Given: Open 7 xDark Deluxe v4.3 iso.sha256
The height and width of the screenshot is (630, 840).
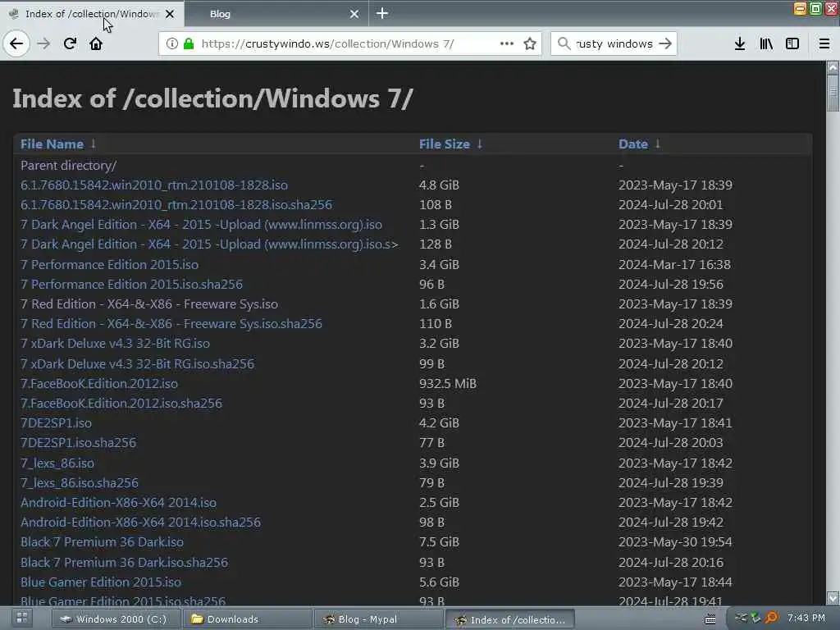Looking at the screenshot, I should click(137, 364).
